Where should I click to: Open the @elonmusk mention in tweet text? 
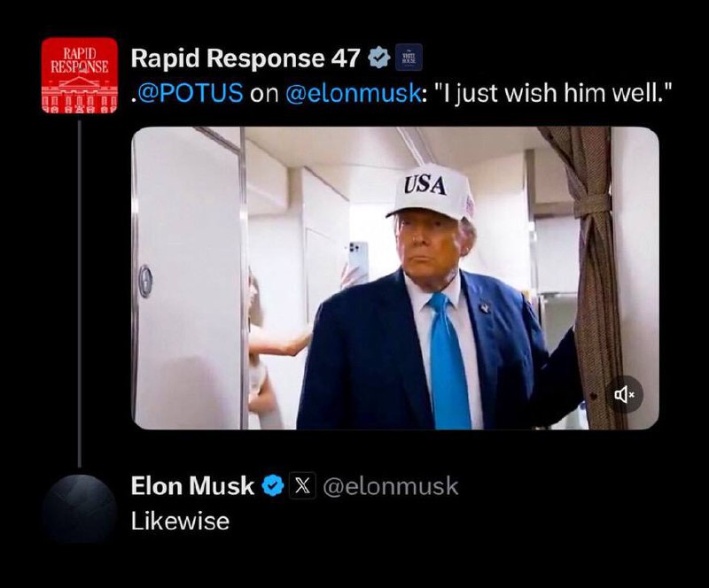click(x=353, y=93)
